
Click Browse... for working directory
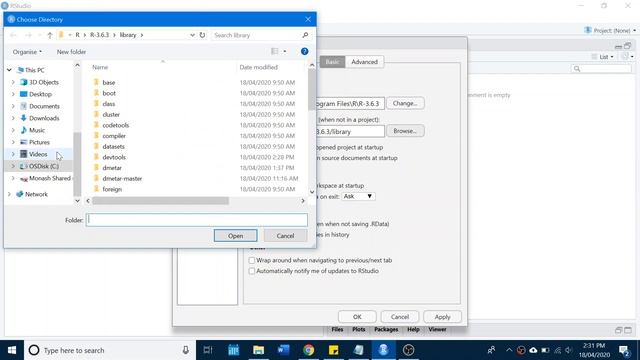405,131
